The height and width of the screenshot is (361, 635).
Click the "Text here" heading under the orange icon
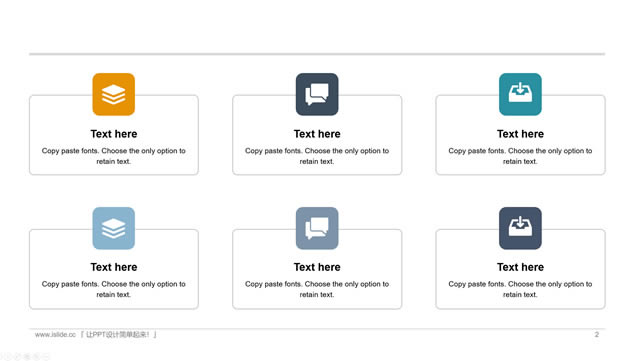click(114, 134)
